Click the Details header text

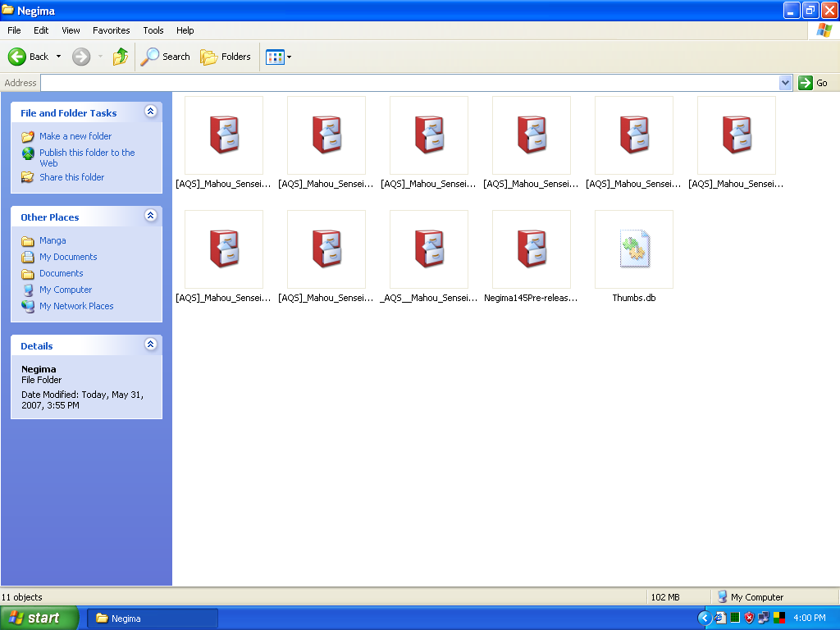[36, 346]
